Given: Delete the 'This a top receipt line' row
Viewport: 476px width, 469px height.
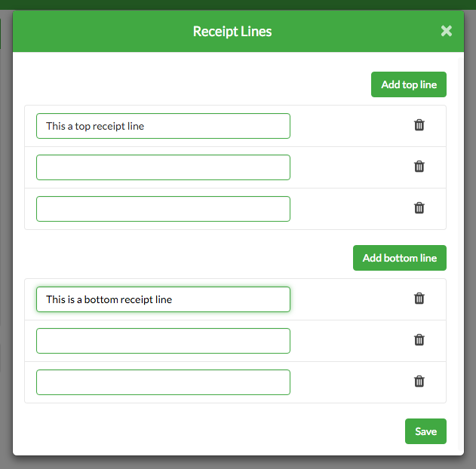Looking at the screenshot, I should pyautogui.click(x=419, y=125).
